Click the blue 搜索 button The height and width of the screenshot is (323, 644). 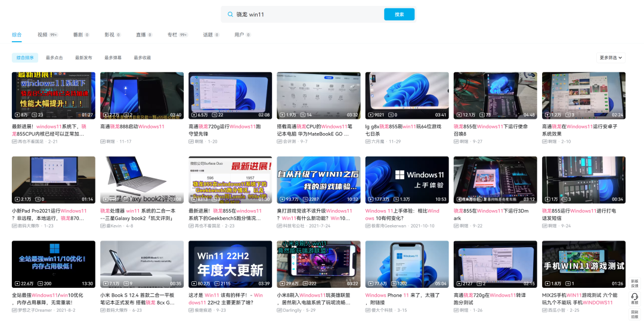(399, 14)
